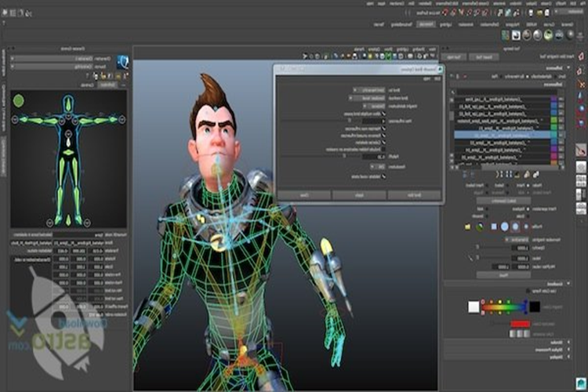The width and height of the screenshot is (588, 392).
Task: Click the open scene folder icon
Action: [539, 13]
